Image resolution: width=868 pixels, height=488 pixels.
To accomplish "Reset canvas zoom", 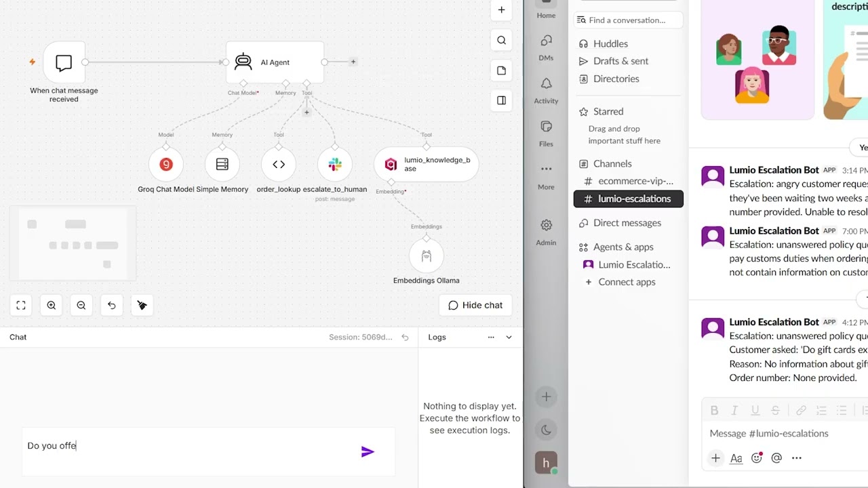I will (x=112, y=306).
